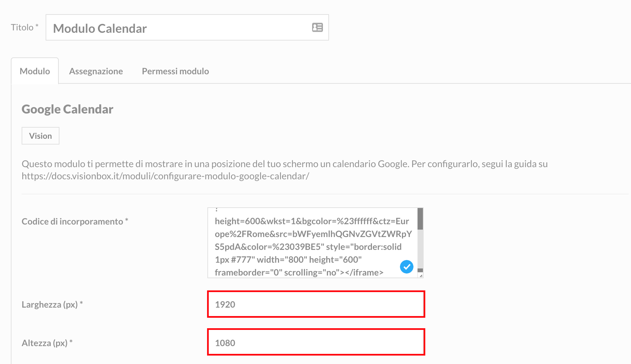Click the Vision button
631x364 pixels.
pos(40,136)
